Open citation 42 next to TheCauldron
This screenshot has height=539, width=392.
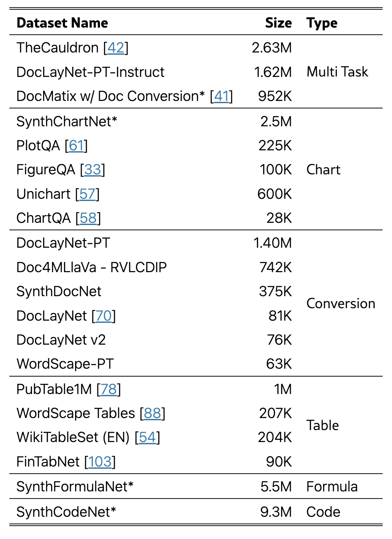point(116,48)
